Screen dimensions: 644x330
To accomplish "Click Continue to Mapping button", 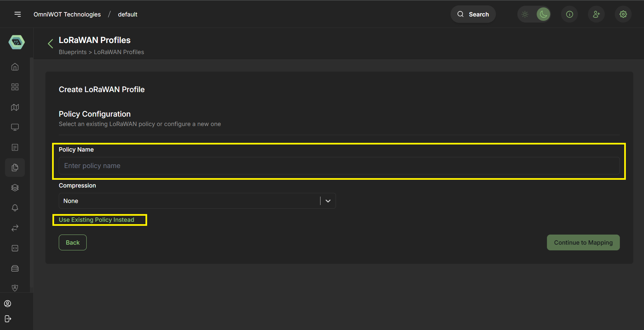I will (x=583, y=242).
